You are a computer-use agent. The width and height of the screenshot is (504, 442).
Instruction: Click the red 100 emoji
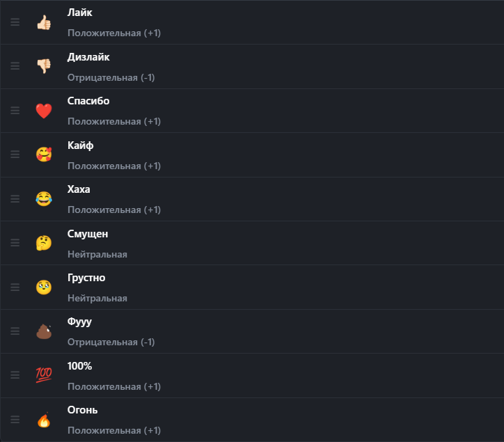[44, 374]
